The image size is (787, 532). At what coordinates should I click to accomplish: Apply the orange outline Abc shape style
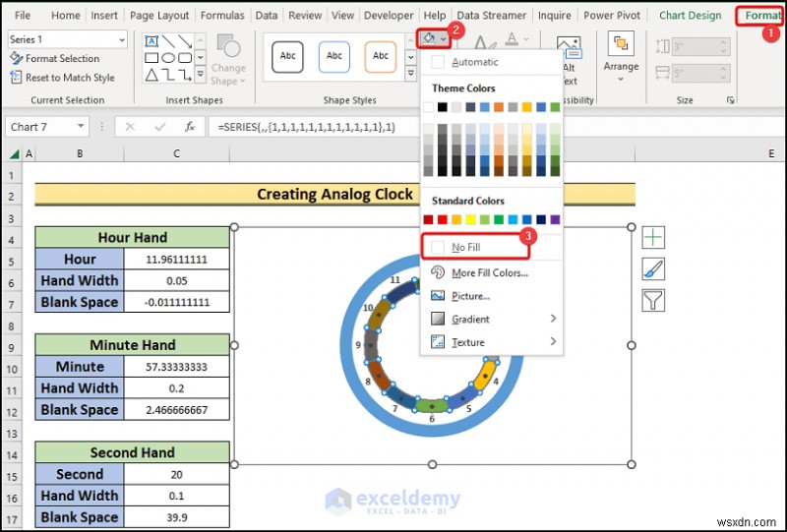tap(381, 57)
